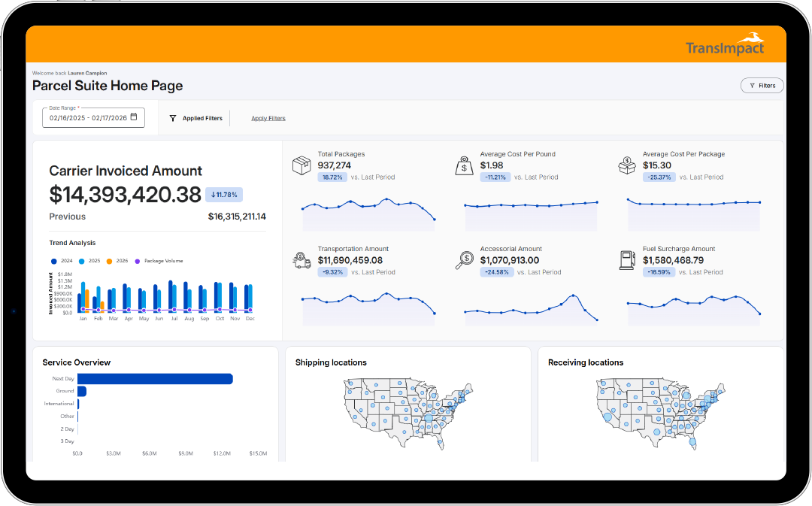This screenshot has height=506, width=812.
Task: Select the Next Day service bar
Action: [x=155, y=379]
